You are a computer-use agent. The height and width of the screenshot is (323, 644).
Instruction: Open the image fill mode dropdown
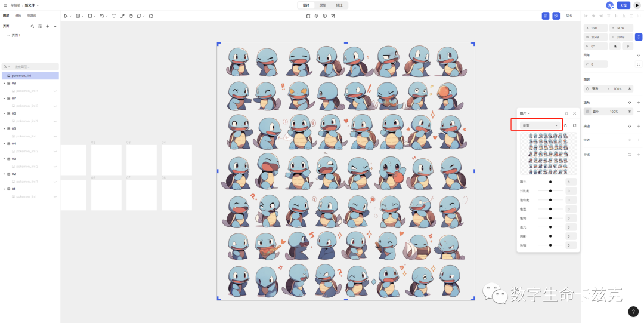click(x=540, y=125)
